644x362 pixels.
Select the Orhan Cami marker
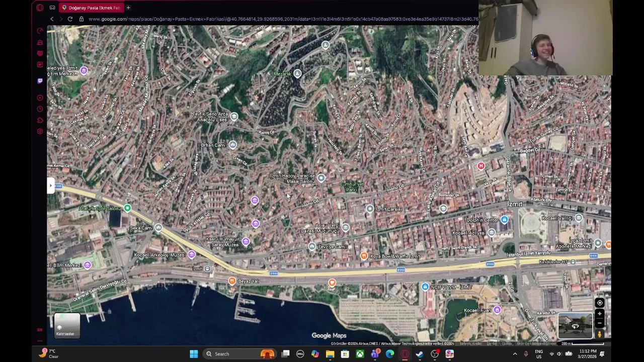point(232,145)
